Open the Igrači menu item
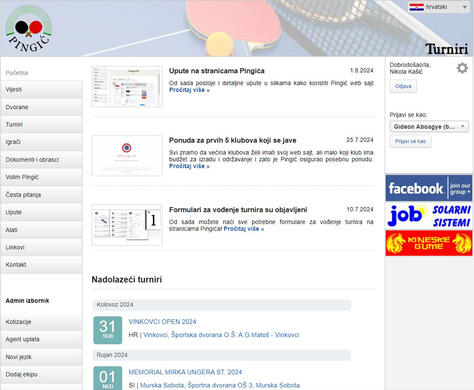 [41, 142]
